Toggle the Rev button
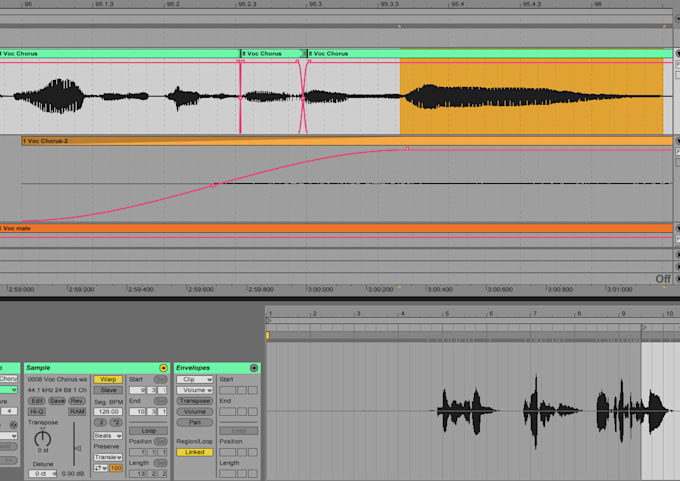Viewport: 680px width, 481px height. tap(77, 401)
